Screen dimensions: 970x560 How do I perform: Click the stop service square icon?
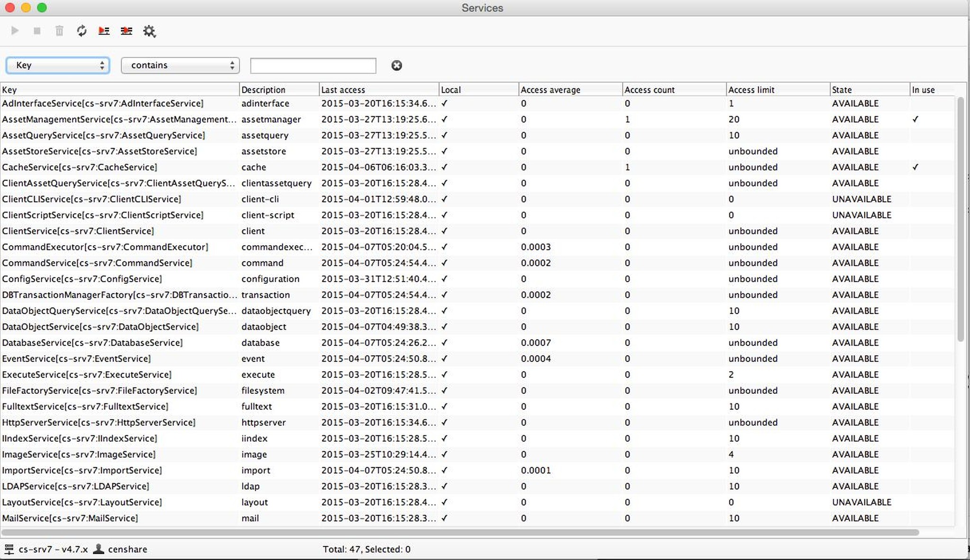click(x=37, y=31)
